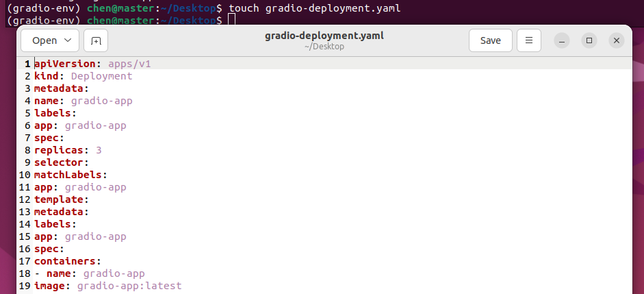Screen dimensions: 644x294
Task: Click the 'matchLabels:' line
Action: tap(70, 175)
